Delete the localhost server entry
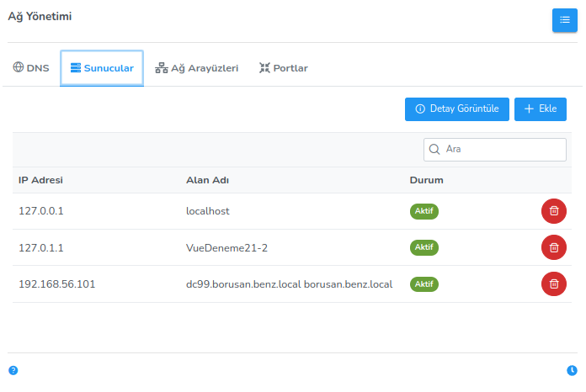Screen dimensions: 586x392 tap(553, 211)
